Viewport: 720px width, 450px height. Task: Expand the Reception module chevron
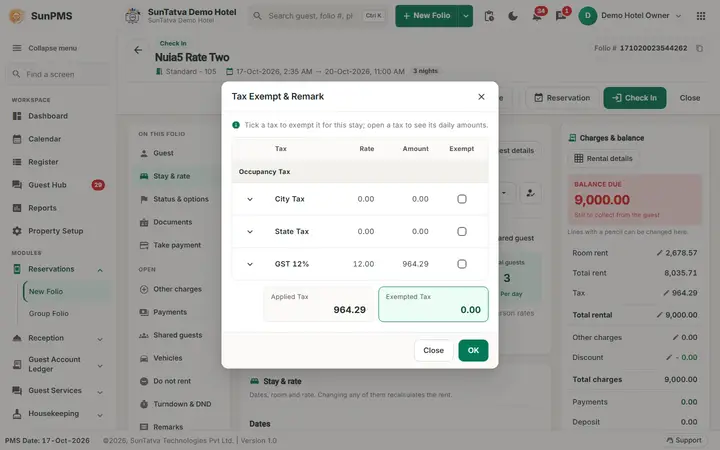pos(100,339)
